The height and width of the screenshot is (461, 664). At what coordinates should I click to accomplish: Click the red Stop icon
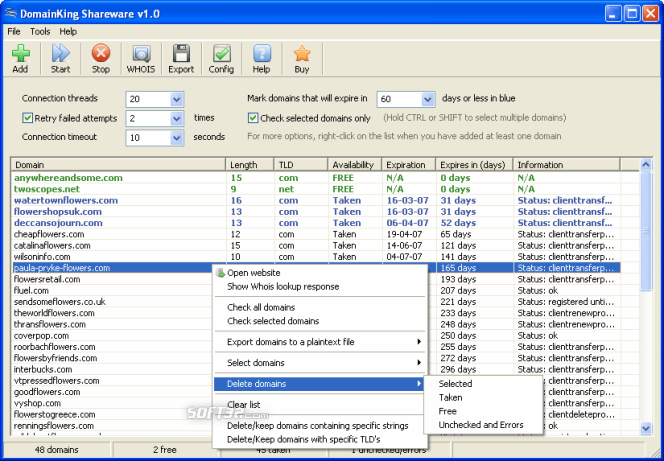pos(101,58)
